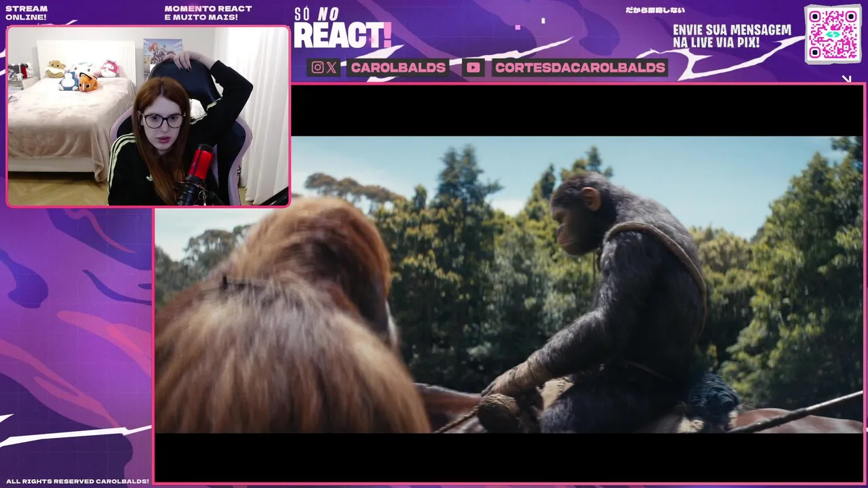The image size is (868, 488).
Task: Click the CAROLBALDS social handle
Action: tap(398, 67)
